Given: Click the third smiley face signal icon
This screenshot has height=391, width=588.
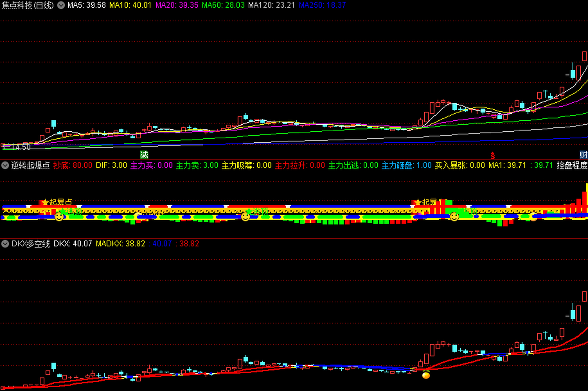Looking at the screenshot, I should coord(454,217).
